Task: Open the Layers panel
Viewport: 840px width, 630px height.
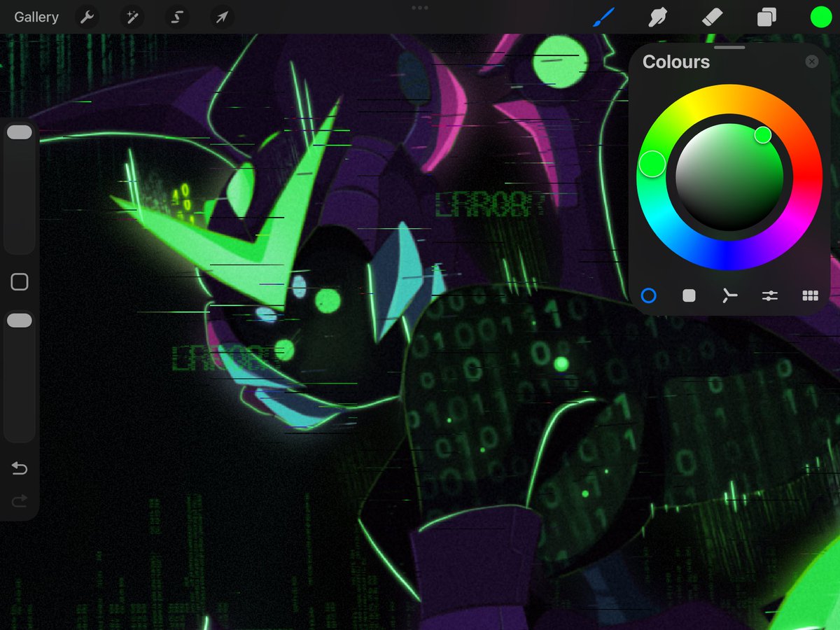Action: point(766,17)
